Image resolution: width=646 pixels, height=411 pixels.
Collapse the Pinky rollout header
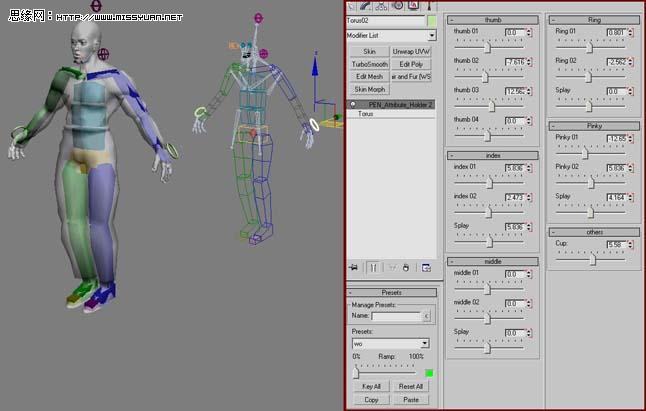point(594,125)
